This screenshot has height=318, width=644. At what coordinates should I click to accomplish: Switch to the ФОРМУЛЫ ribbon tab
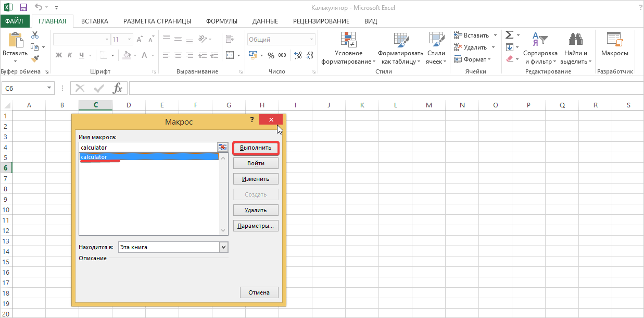pos(221,21)
